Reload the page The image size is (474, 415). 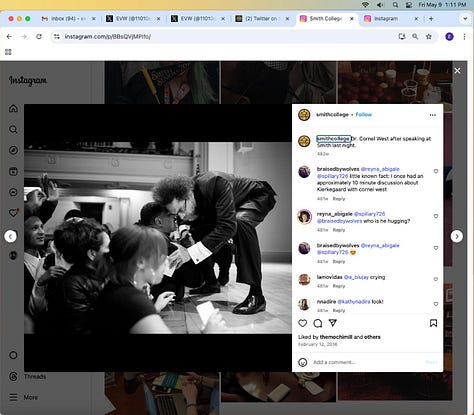39,36
